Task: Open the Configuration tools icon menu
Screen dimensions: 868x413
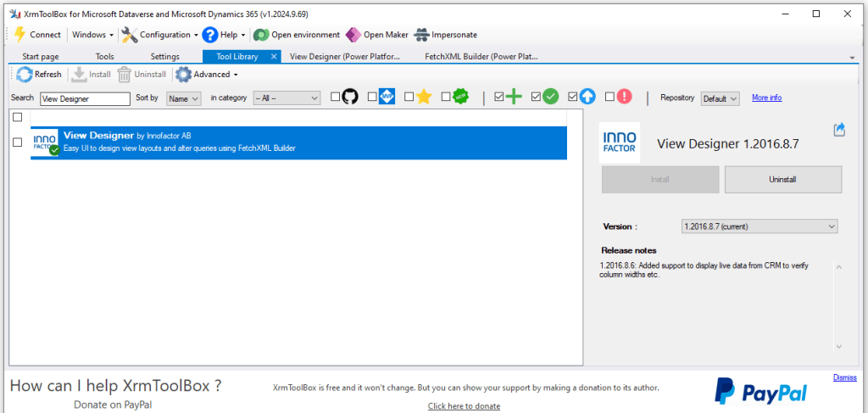Action: click(x=130, y=35)
